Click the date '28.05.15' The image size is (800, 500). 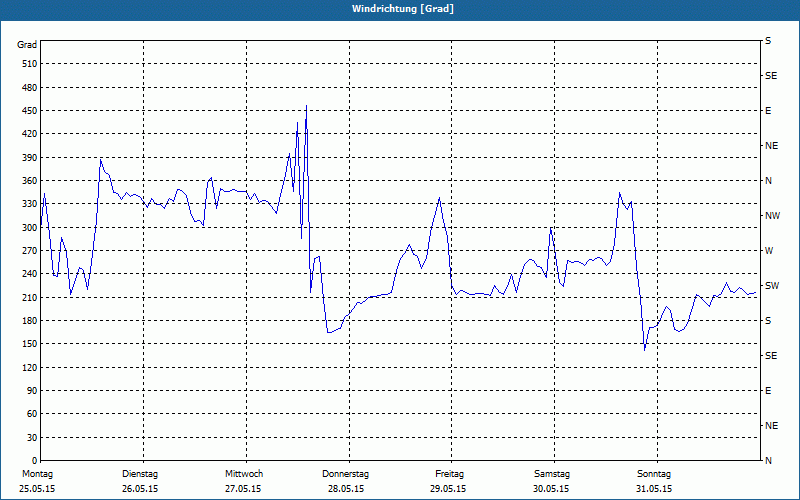[x=346, y=489]
